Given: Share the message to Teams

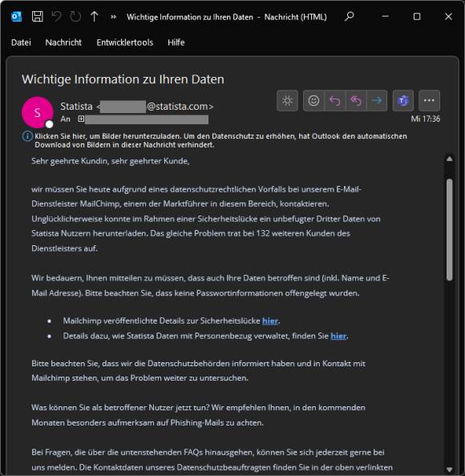Looking at the screenshot, I should coord(403,100).
